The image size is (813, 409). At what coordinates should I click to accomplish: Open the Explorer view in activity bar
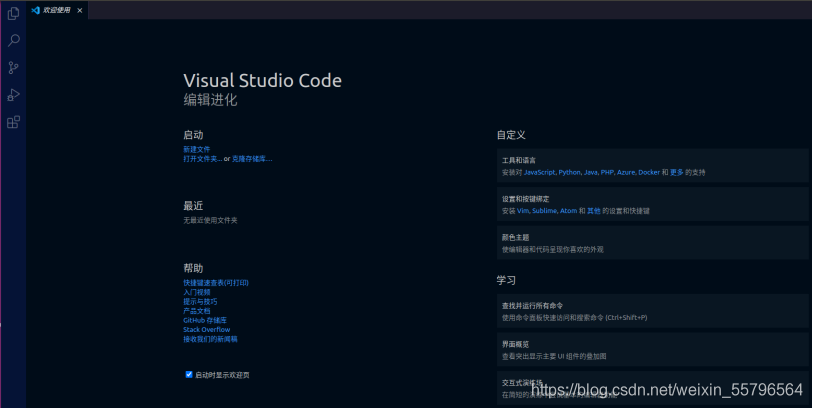click(x=13, y=13)
